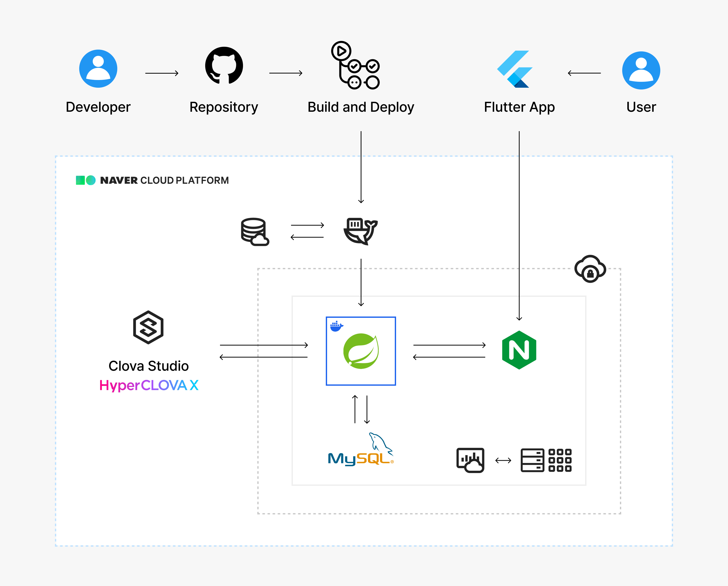Screen dimensions: 728x586
Task: Click the Flutter logo icon
Action: [x=515, y=69]
